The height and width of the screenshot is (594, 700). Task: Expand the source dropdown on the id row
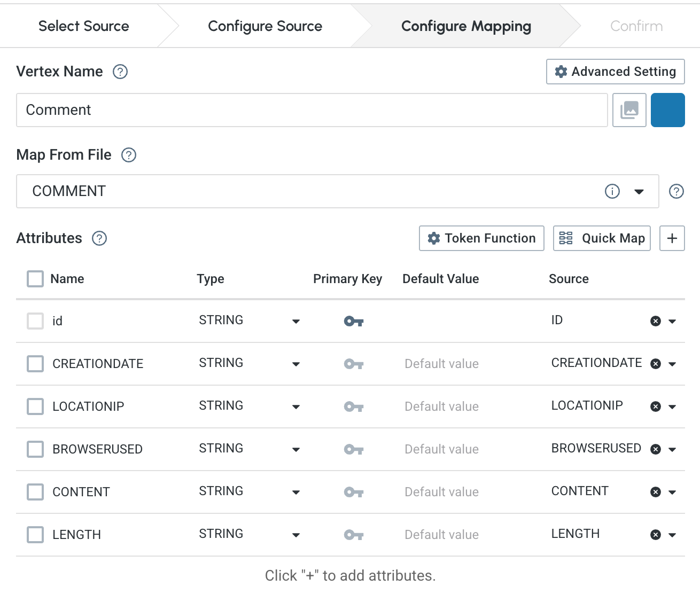tap(672, 321)
